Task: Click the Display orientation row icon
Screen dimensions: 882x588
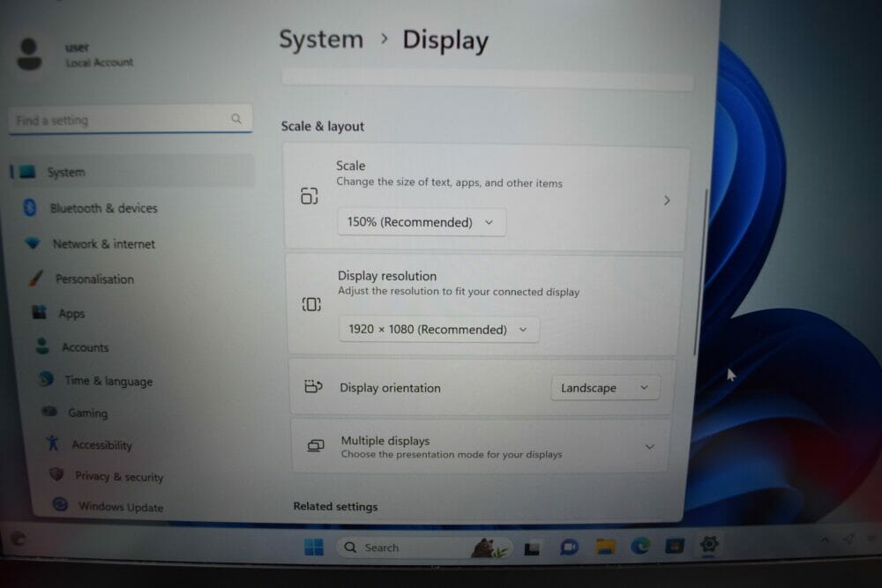Action: click(313, 387)
